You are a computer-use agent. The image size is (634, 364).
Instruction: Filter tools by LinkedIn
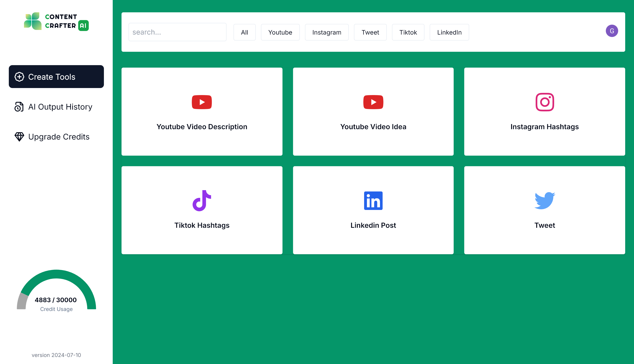449,32
